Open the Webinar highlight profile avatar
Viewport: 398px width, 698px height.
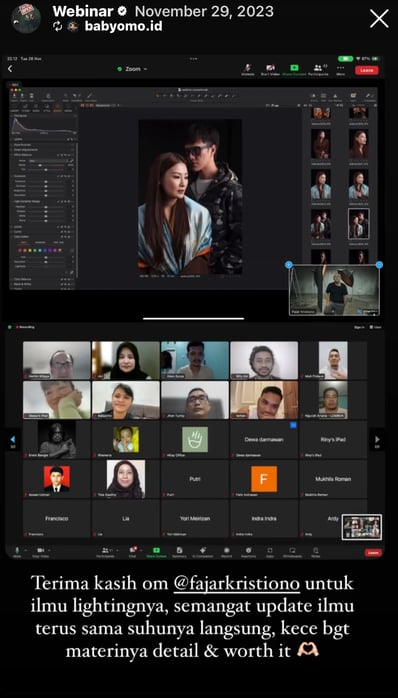(26, 18)
